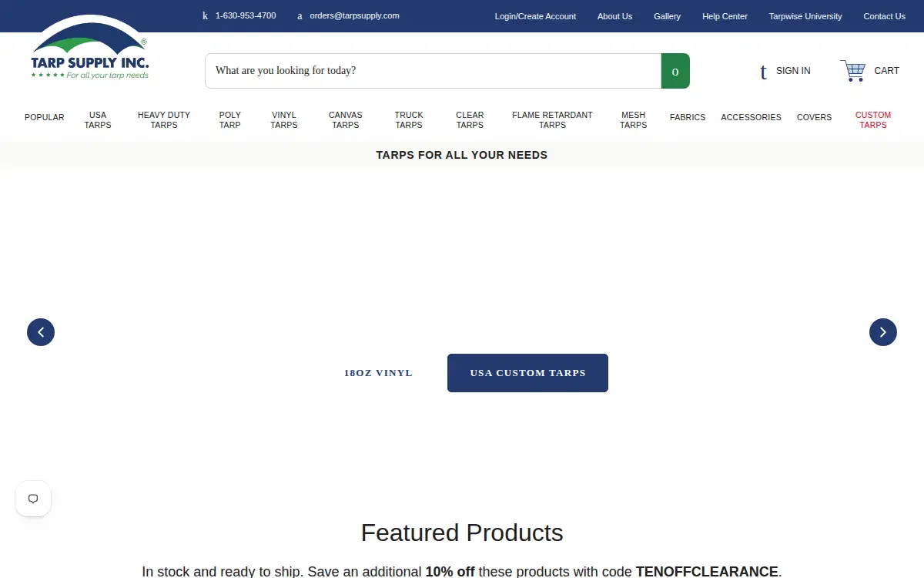924x578 pixels.
Task: Open the shopping cart icon
Action: pos(853,71)
